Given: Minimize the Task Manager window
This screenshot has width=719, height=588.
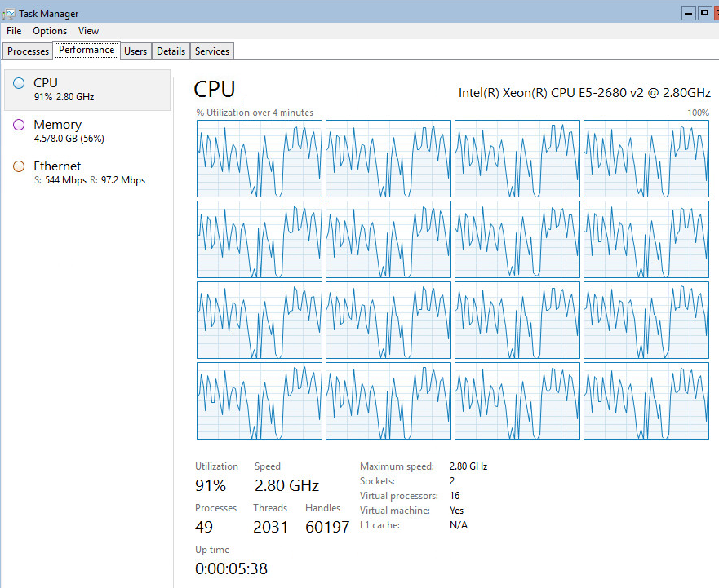Looking at the screenshot, I should click(688, 12).
